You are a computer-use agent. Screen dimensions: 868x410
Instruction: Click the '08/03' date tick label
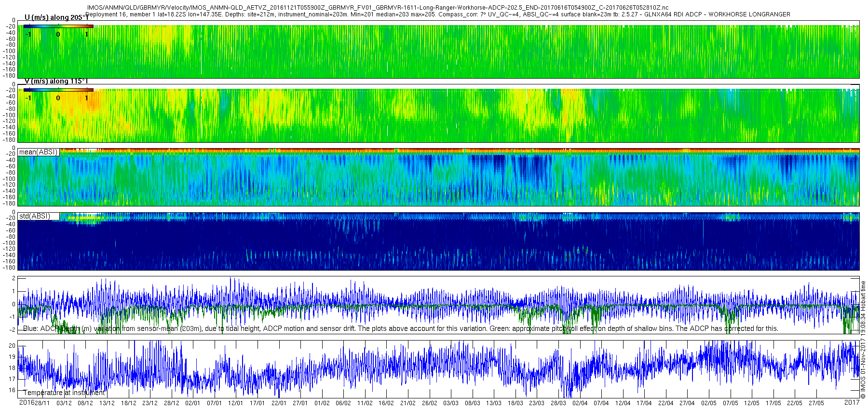472,403
